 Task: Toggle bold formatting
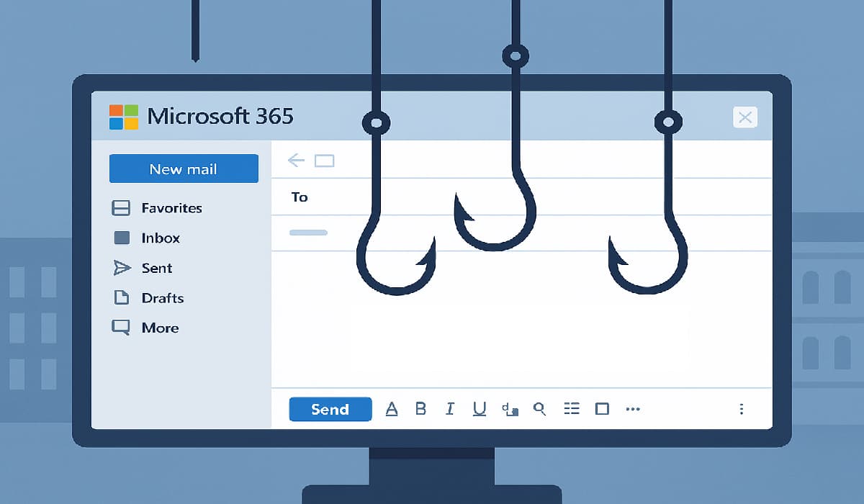[x=420, y=408]
